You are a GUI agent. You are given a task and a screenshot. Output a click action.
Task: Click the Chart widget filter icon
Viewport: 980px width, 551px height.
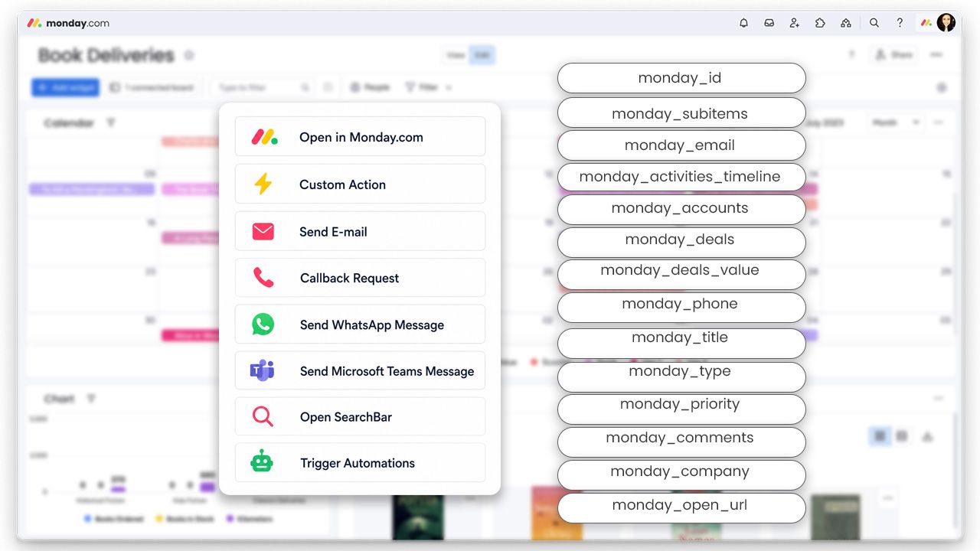(91, 399)
